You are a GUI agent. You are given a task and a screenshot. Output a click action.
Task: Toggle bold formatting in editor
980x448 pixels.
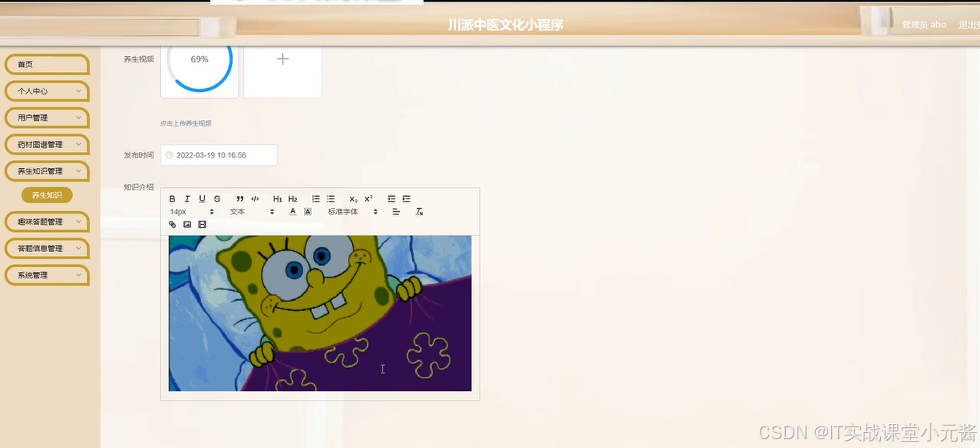172,199
